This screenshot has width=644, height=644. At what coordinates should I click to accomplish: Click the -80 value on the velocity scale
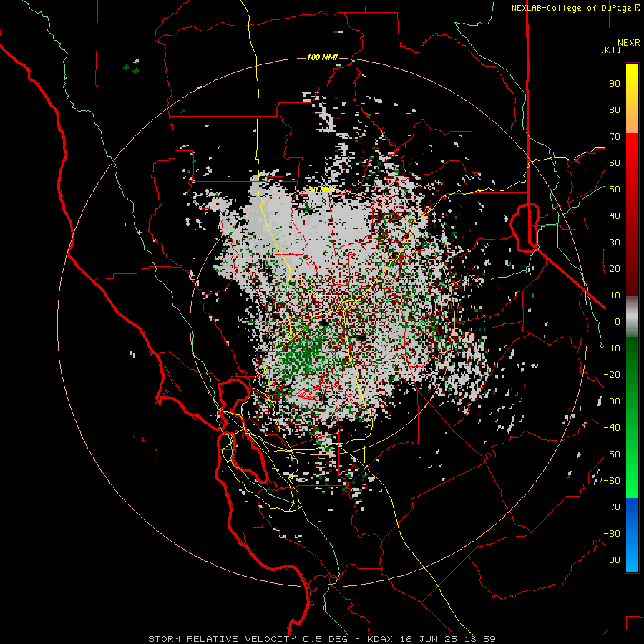tap(612, 534)
